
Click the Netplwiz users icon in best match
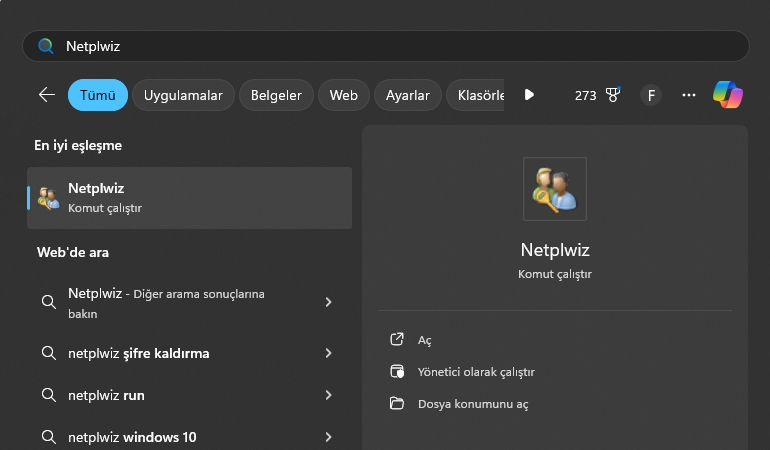point(49,198)
